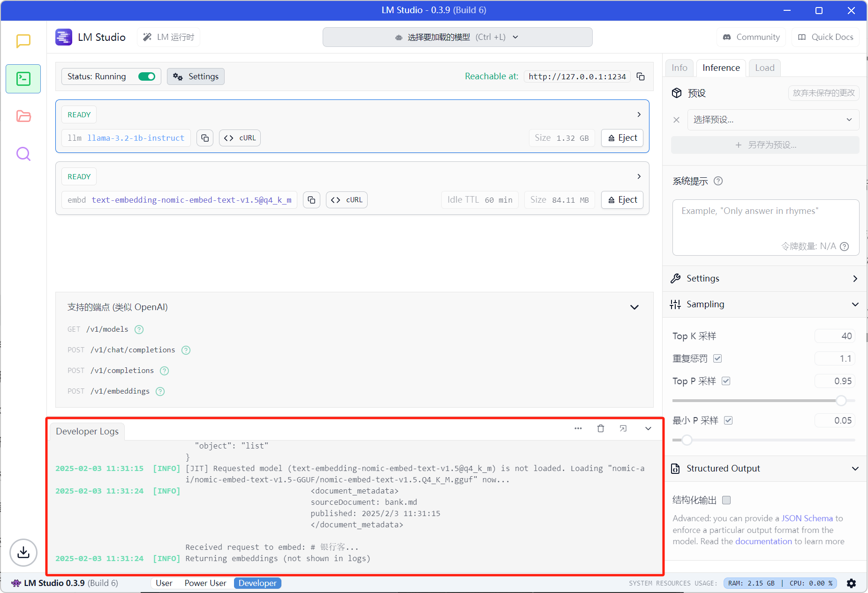Collapse the supported endpoints (支持的端点) section
Image resolution: width=868 pixels, height=593 pixels.
[x=634, y=307]
